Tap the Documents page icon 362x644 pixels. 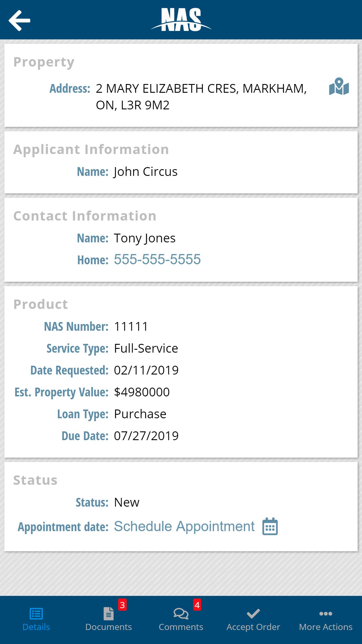coord(108,613)
